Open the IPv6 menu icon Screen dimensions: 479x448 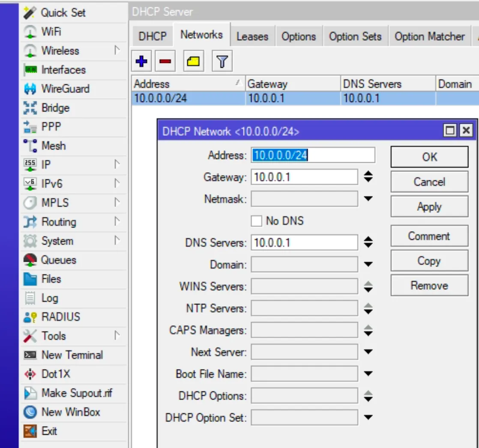coord(30,184)
